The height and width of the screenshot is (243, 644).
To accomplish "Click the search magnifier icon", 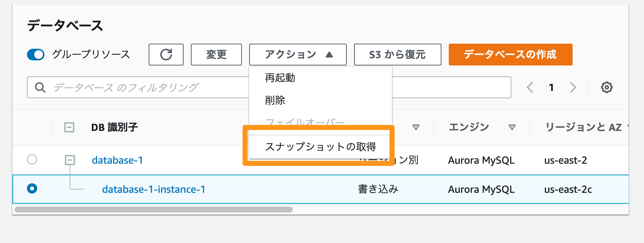I will 40,87.
